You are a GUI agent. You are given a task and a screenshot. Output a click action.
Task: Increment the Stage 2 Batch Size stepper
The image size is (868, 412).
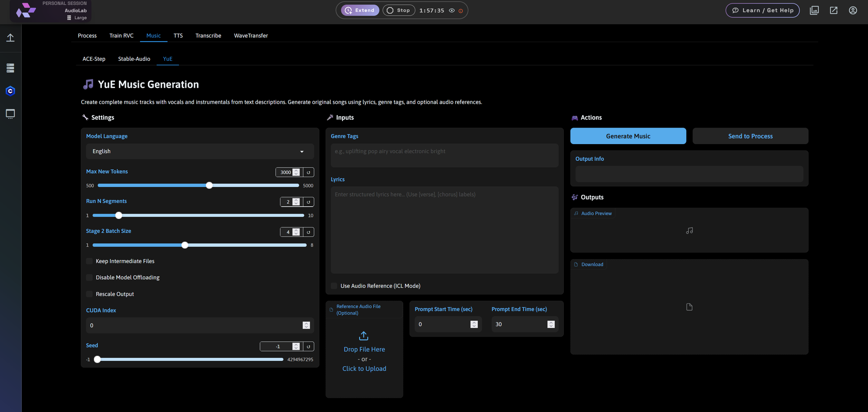pos(296,230)
